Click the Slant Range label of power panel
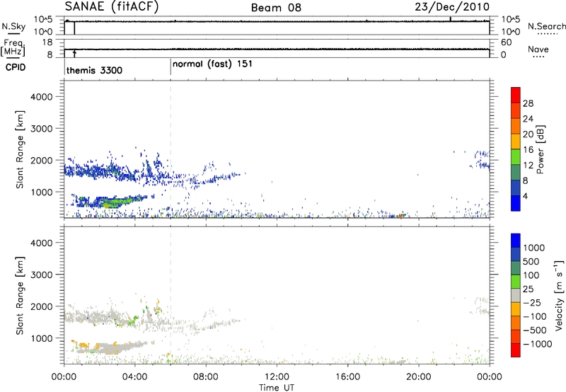 20,149
